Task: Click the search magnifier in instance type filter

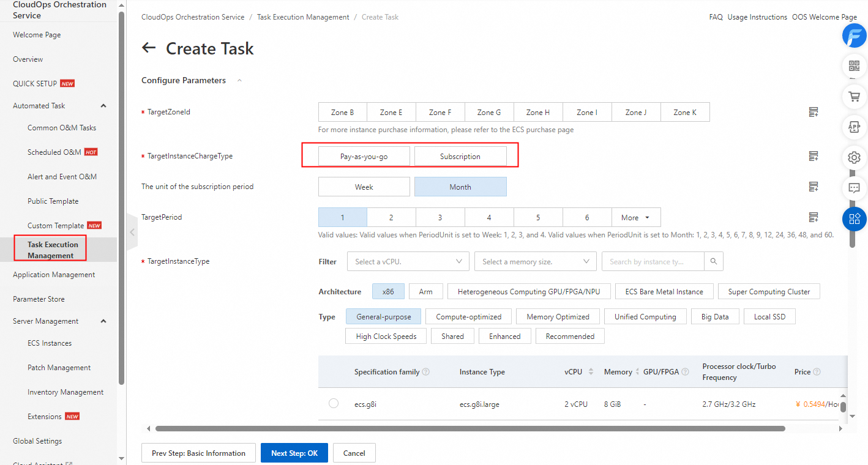Action: pyautogui.click(x=714, y=261)
